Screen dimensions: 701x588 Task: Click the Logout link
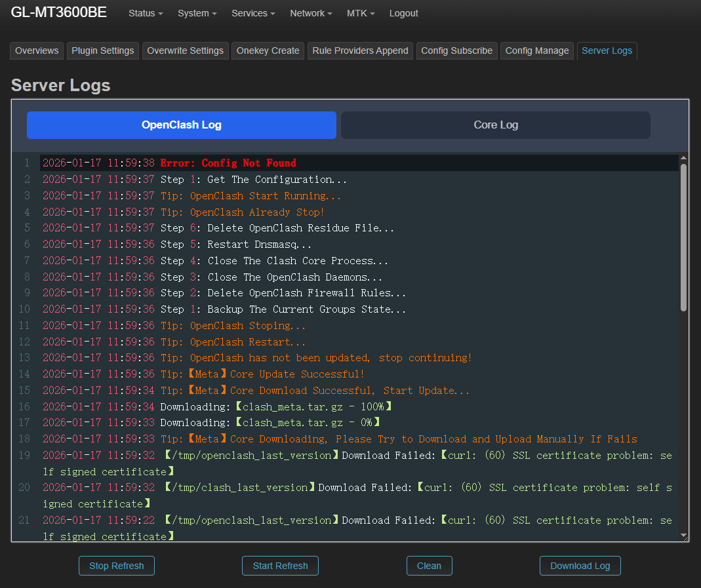[x=403, y=13]
